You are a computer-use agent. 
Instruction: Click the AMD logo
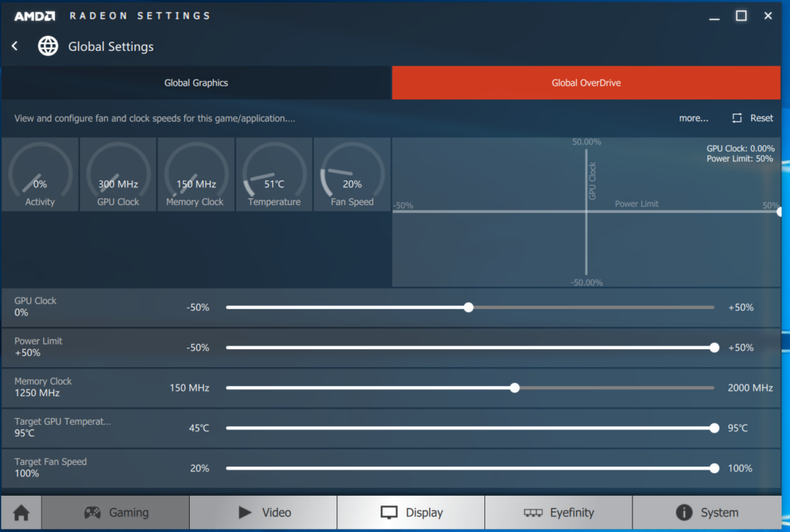tap(34, 16)
